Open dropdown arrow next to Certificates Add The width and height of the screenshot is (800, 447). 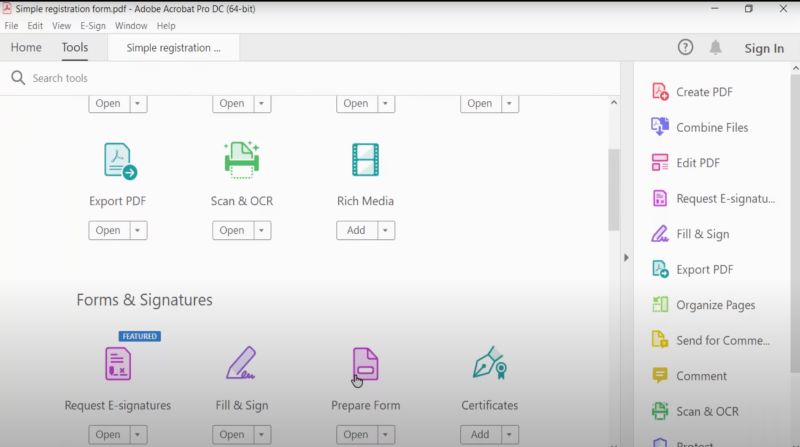point(509,435)
